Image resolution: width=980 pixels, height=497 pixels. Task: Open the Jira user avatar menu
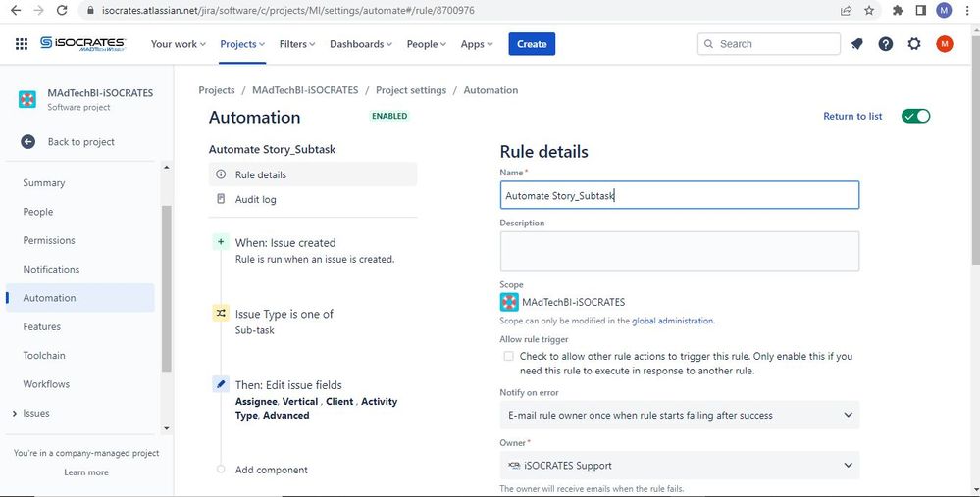click(945, 44)
